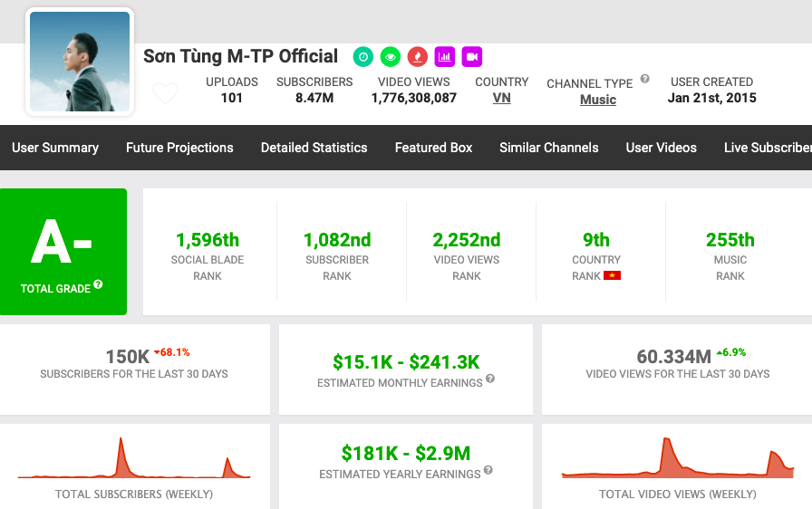Open the Detailed Statistics tab

pyautogui.click(x=314, y=148)
